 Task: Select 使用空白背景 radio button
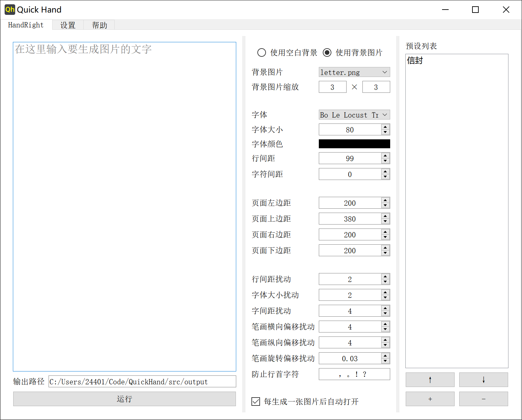(x=287, y=52)
